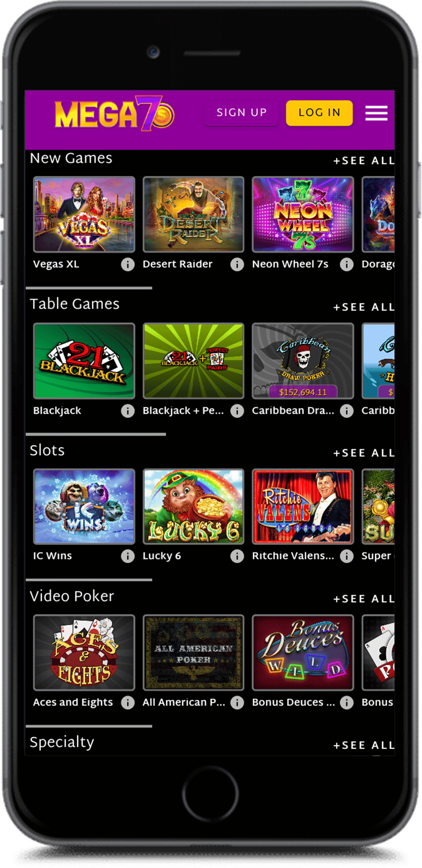Viewport: 422px width, 868px height.
Task: Show info for Aces and Eights
Action: coord(128,703)
